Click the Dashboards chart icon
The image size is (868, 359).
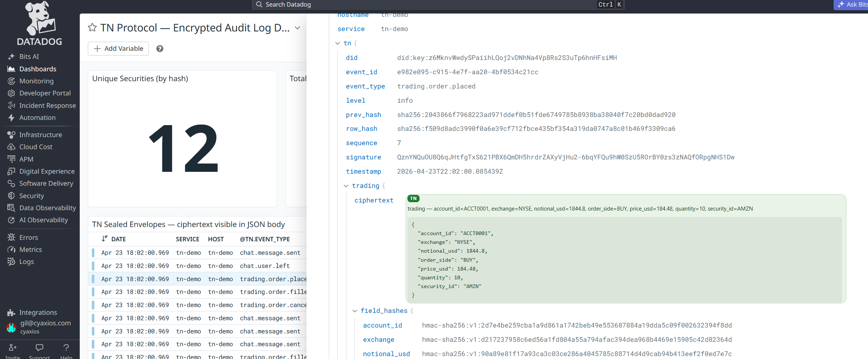[11, 69]
